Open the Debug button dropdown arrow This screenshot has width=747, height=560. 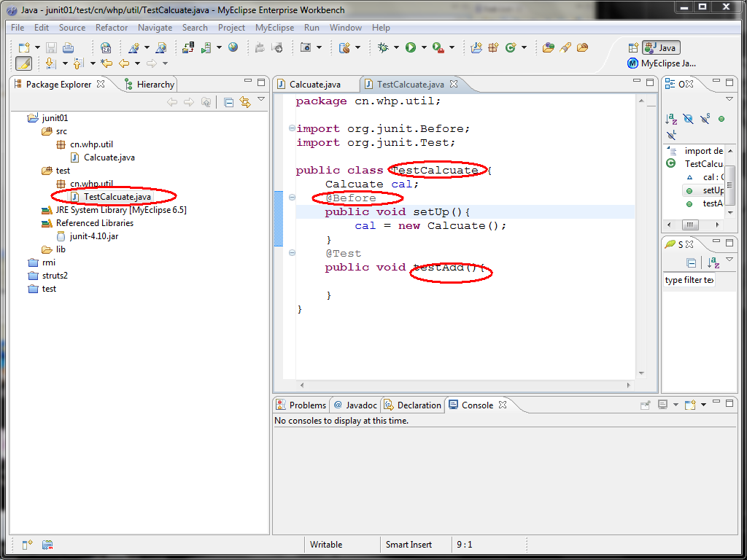click(396, 47)
